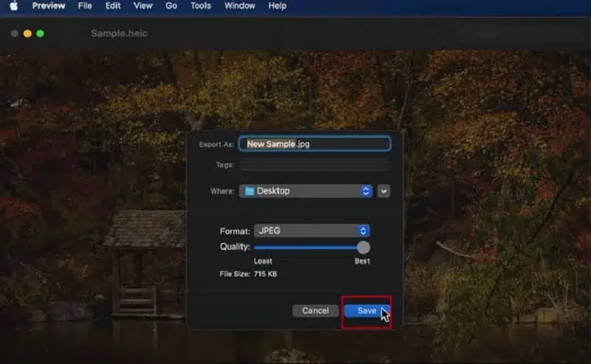Viewport: 591px width, 364px height.
Task: Click the Export As filename field
Action: 315,144
